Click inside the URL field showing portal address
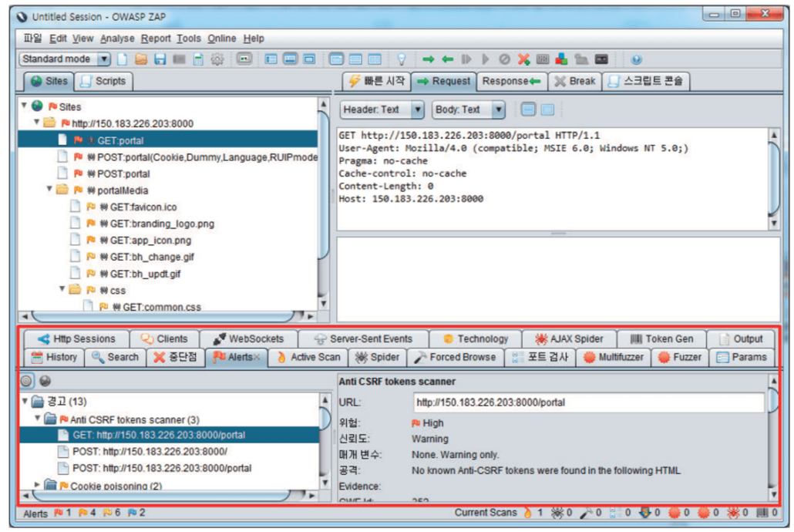This screenshot has width=794, height=532. (540, 402)
